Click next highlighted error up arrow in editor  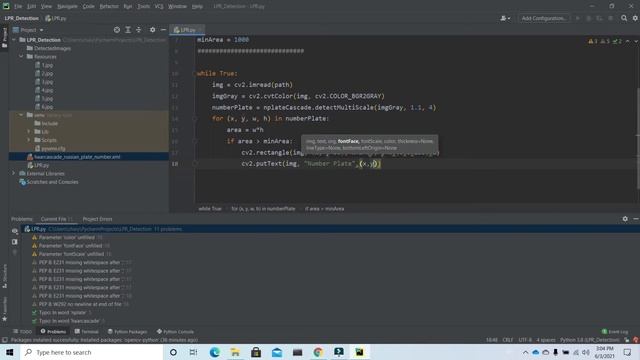pos(627,41)
